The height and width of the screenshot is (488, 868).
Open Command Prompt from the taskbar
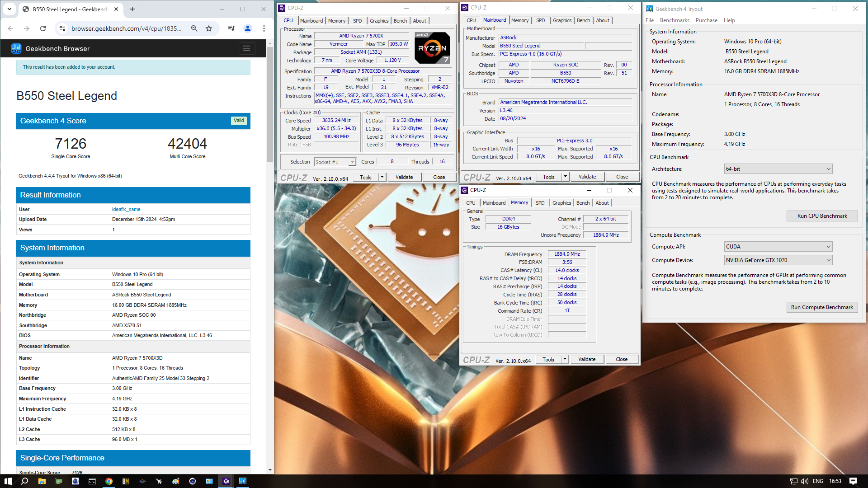(92, 481)
